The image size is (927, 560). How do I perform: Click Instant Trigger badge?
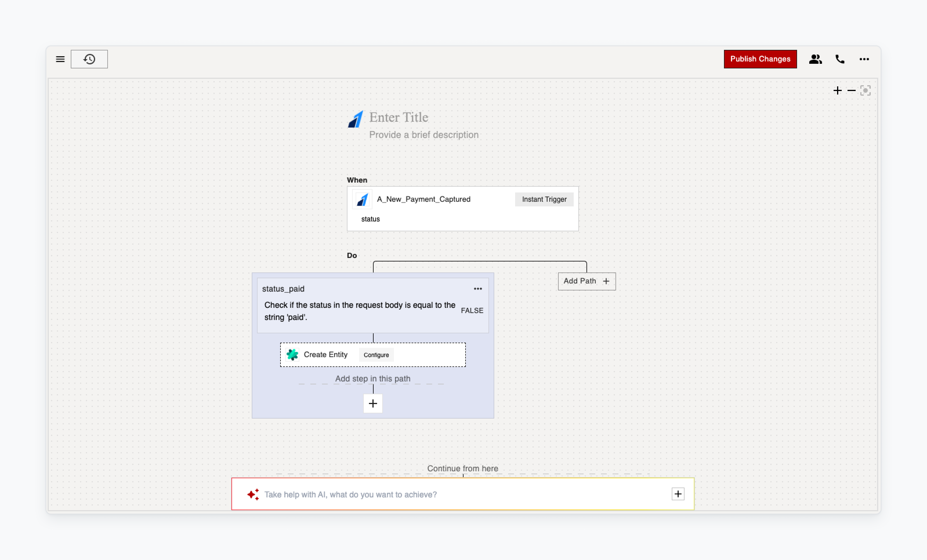tap(544, 199)
